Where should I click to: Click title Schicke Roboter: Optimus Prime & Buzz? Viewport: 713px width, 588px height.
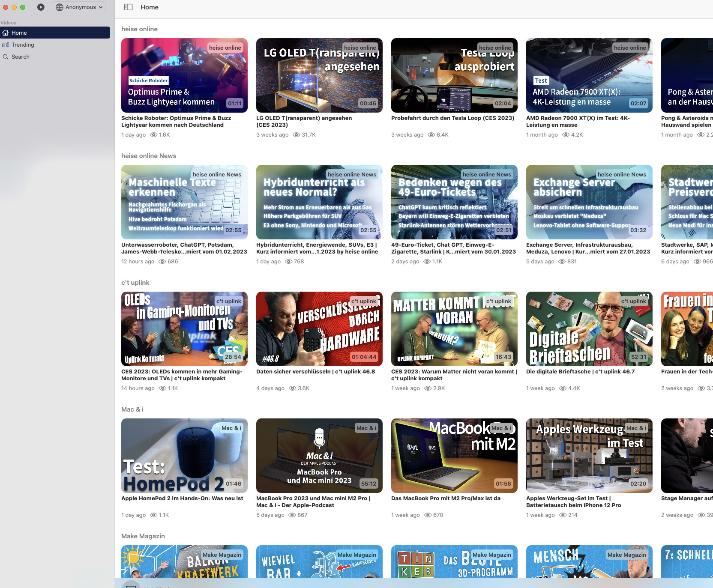click(176, 122)
